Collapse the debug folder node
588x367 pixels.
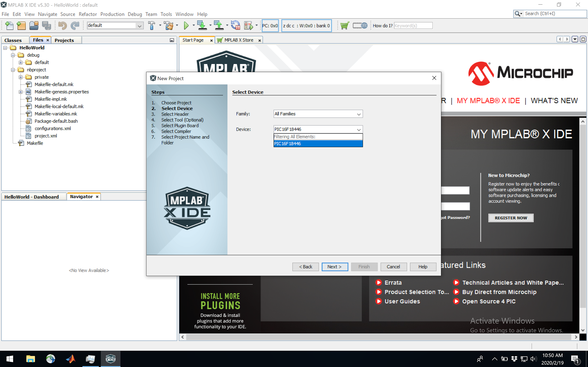[x=13, y=55]
